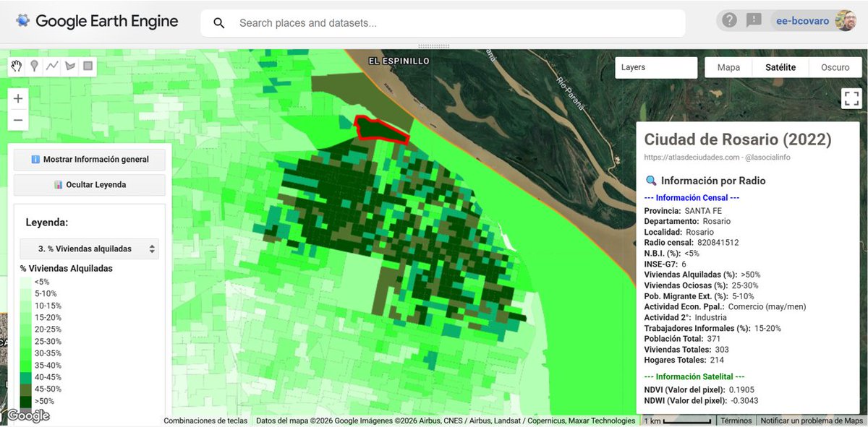Select the hand pan tool
Screen dimensions: 868x427
tap(17, 66)
